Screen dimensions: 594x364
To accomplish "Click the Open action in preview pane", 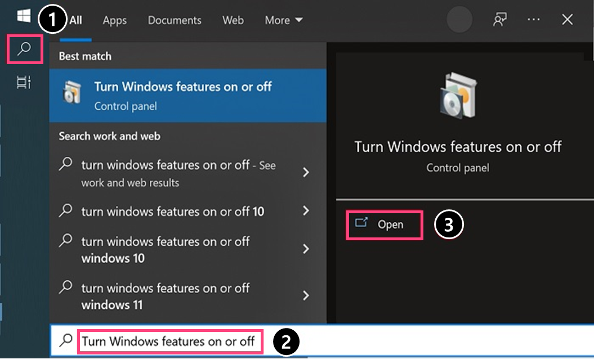I will click(x=385, y=224).
